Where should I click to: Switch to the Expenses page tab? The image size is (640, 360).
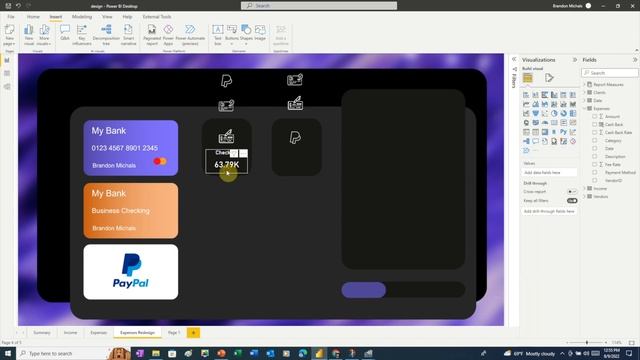[98, 333]
